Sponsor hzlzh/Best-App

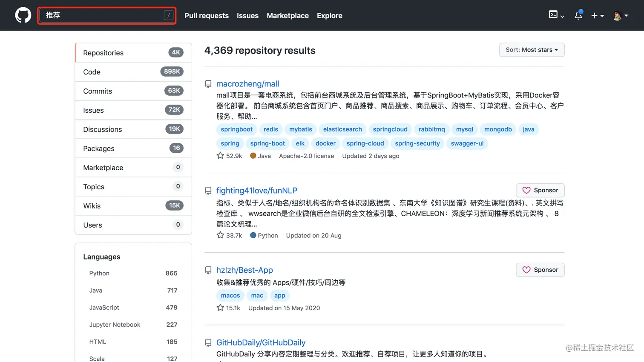tap(540, 270)
